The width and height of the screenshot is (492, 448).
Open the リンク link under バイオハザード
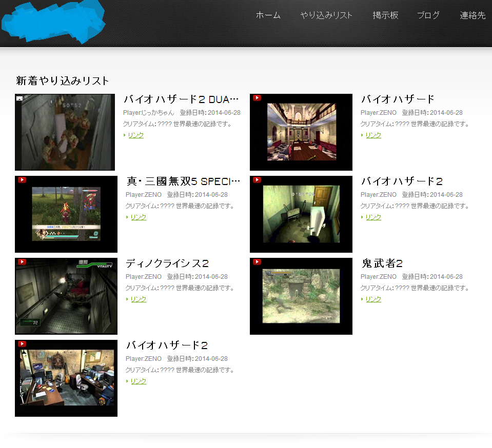tap(373, 135)
